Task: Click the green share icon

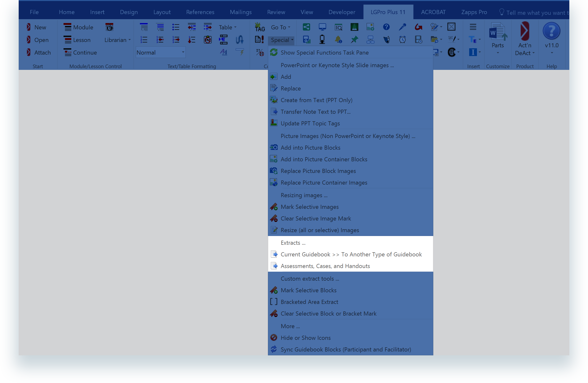Action: (x=306, y=27)
